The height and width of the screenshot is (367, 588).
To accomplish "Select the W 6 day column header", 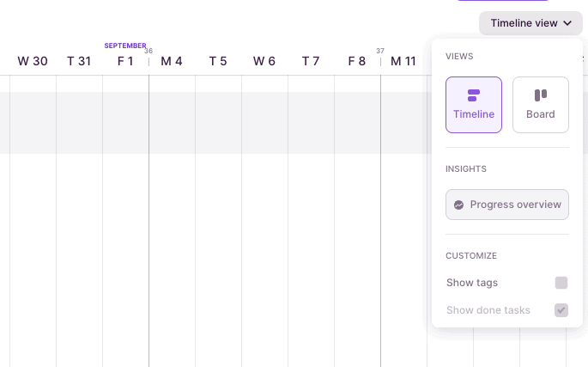I will [x=264, y=61].
